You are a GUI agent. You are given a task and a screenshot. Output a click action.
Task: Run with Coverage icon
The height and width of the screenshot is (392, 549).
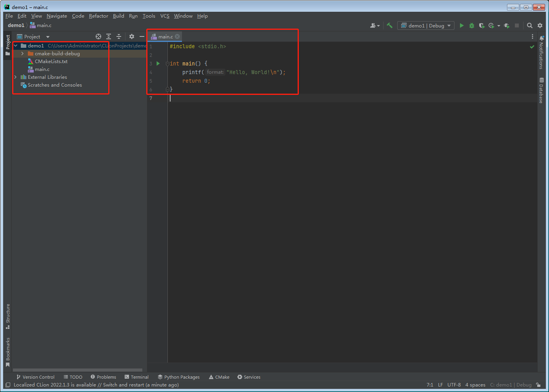482,25
